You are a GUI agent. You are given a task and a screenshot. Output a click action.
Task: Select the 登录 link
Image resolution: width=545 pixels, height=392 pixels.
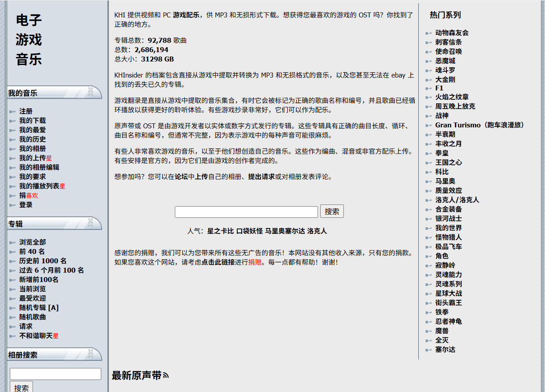click(26, 205)
